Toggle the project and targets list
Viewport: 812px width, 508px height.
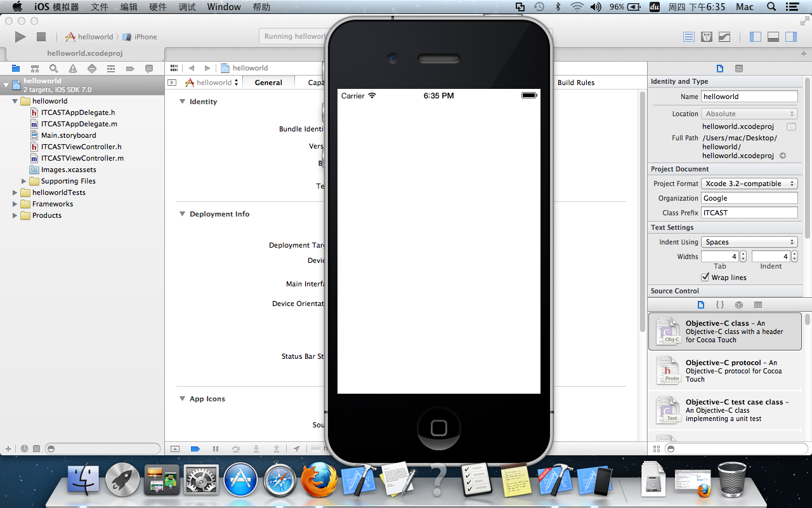tap(171, 83)
